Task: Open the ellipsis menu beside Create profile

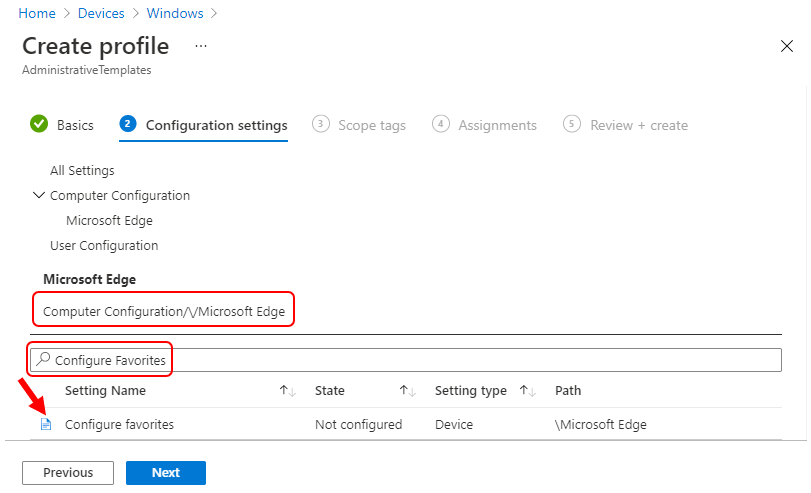Action: [201, 46]
